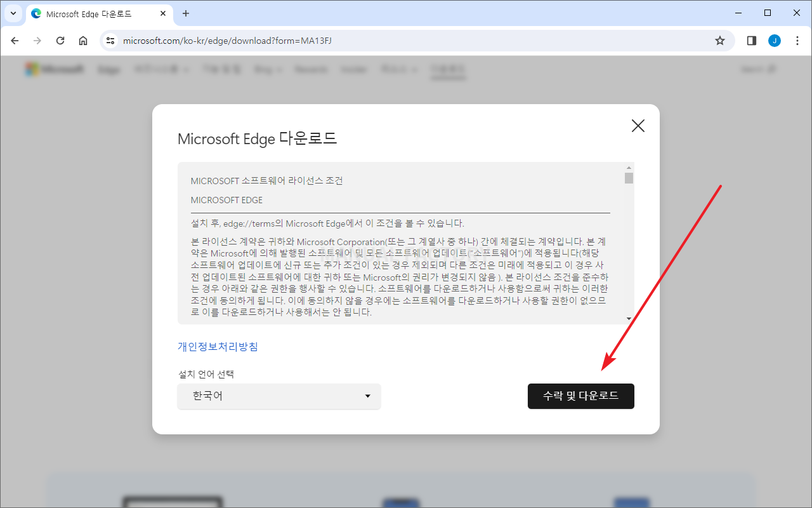This screenshot has height=508, width=812.
Task: Open site information icon in address bar
Action: (x=110, y=41)
